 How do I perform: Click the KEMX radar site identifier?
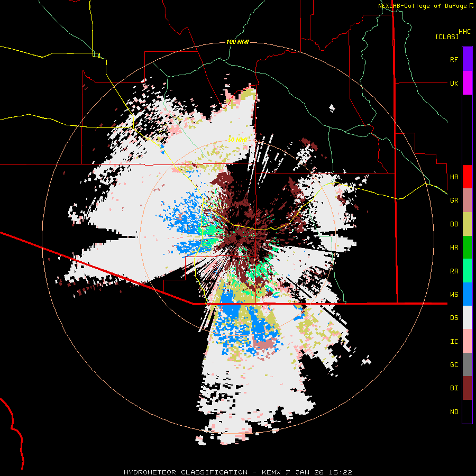pyautogui.click(x=271, y=472)
